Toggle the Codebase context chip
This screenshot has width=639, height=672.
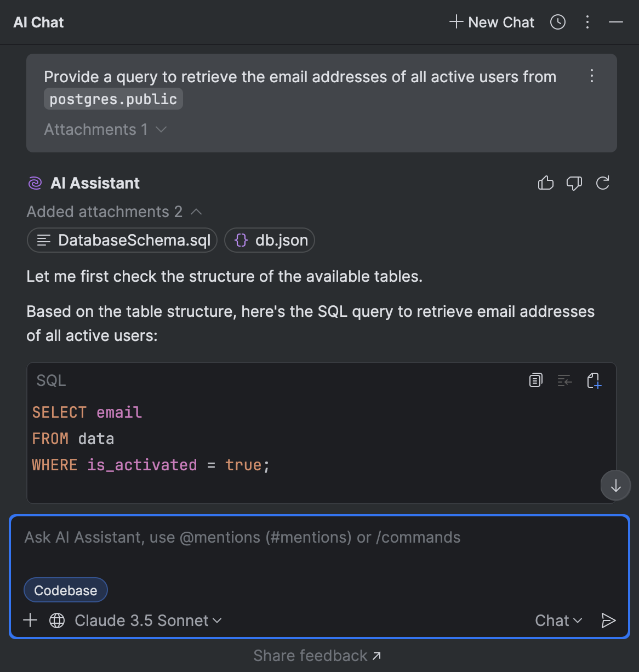65,590
